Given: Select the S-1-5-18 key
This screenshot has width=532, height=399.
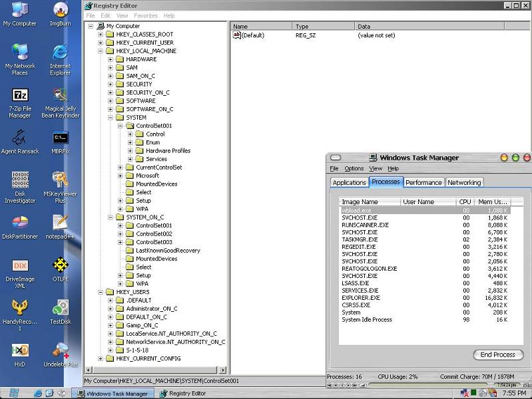Looking at the screenshot, I should [x=137, y=350].
